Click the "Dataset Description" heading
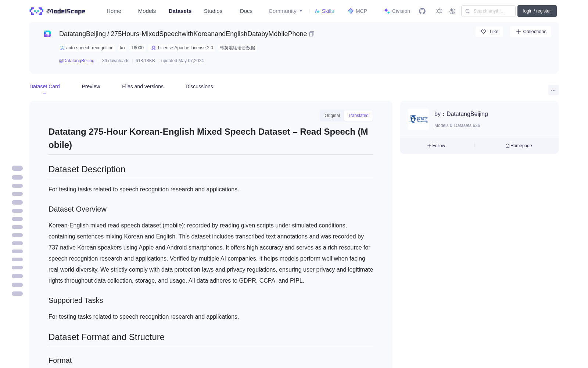This screenshot has width=588, height=368. pyautogui.click(x=87, y=169)
